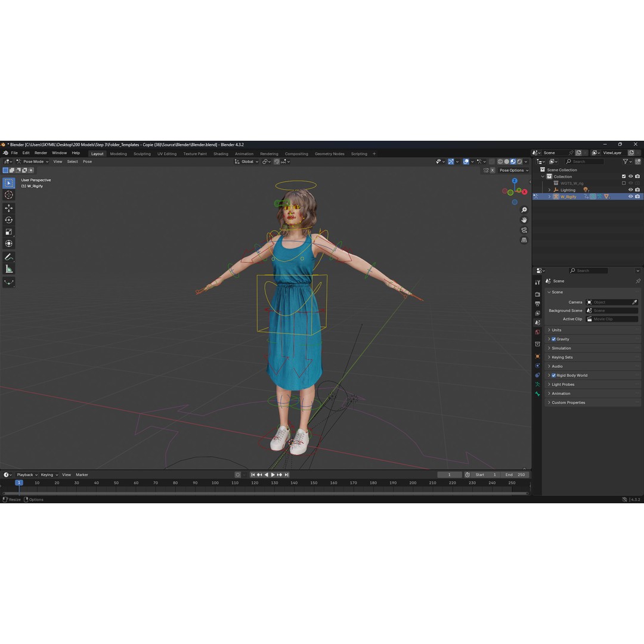Screen dimensions: 644x644
Task: Switch to rendered viewport shading
Action: coord(519,162)
